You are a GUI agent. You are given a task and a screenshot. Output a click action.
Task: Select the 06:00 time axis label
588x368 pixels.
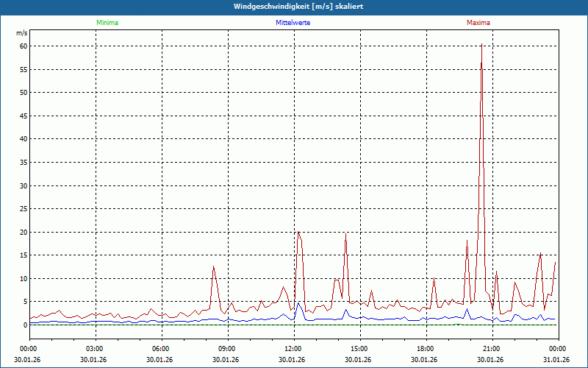161,348
